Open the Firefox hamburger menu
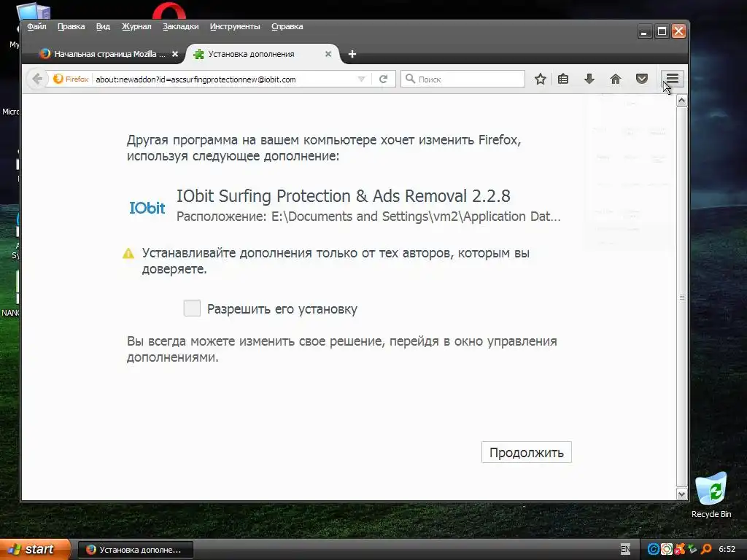The width and height of the screenshot is (747, 560). [x=672, y=79]
